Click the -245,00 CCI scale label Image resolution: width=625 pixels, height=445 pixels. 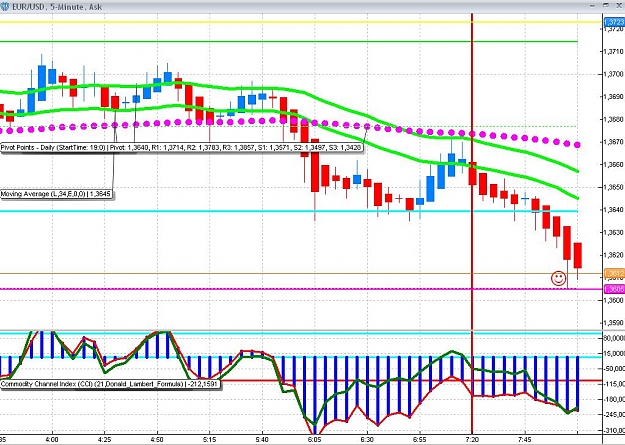pyautogui.click(x=615, y=415)
